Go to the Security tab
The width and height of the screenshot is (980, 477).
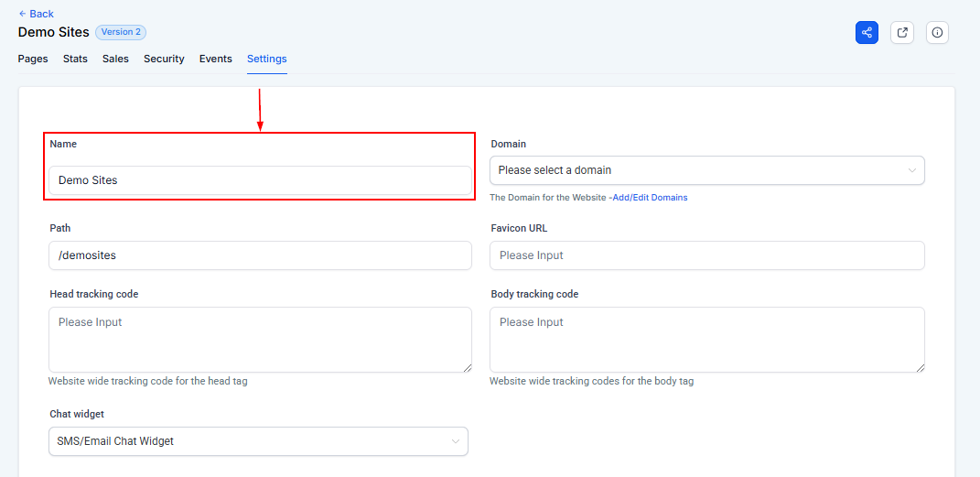(164, 59)
